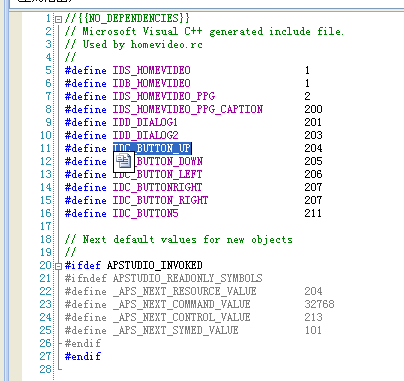
Task: Click the value 32768 on line 23
Action: click(x=319, y=304)
